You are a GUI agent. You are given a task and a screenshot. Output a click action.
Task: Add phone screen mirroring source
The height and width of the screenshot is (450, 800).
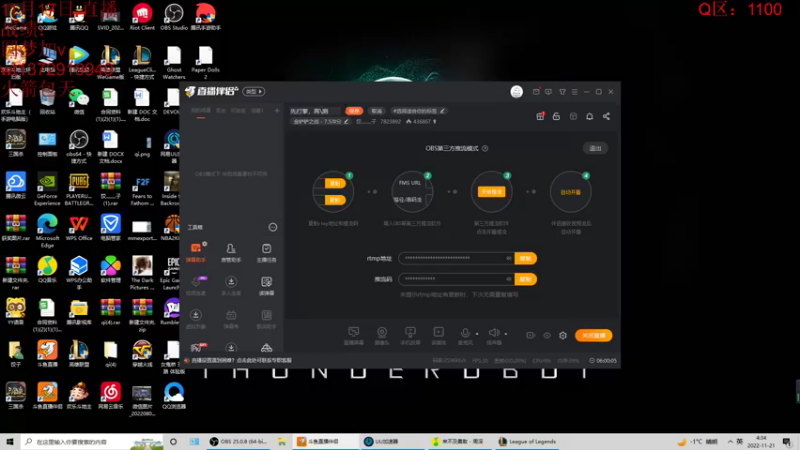(x=410, y=336)
